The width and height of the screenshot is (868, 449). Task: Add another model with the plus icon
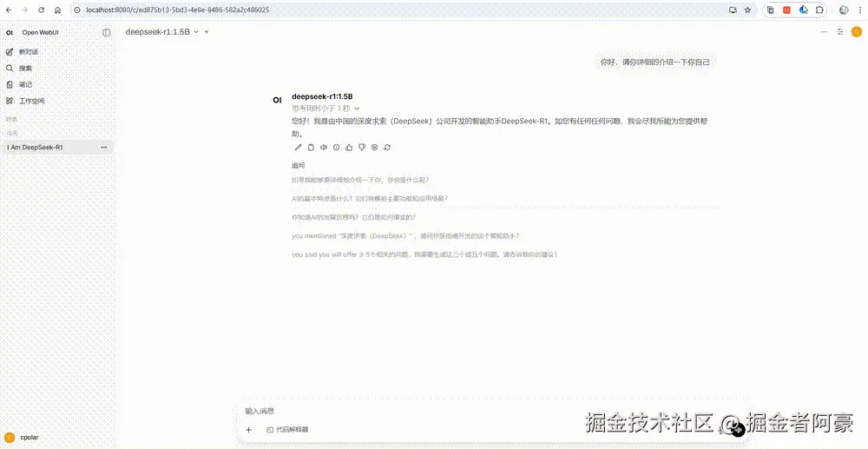point(207,32)
